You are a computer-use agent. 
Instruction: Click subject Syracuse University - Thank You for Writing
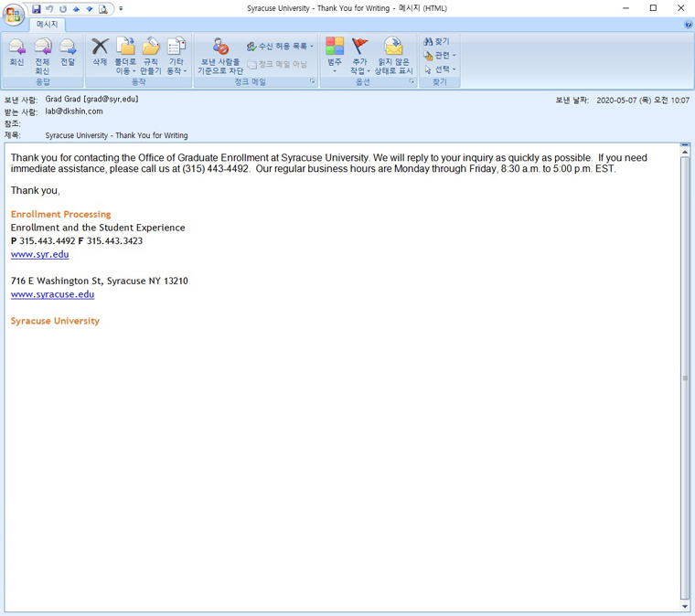(x=116, y=135)
